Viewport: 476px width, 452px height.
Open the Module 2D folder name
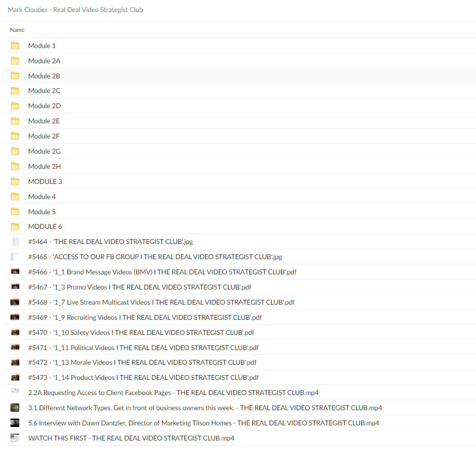[x=44, y=106]
